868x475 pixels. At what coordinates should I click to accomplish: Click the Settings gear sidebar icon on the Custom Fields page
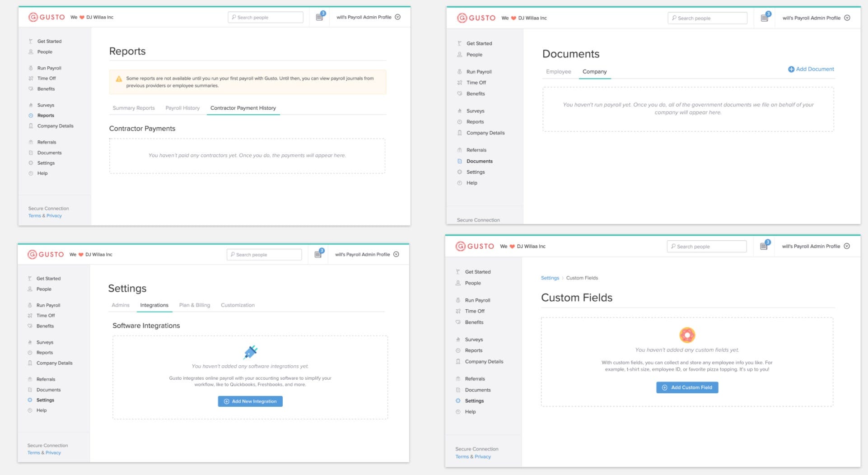point(458,401)
